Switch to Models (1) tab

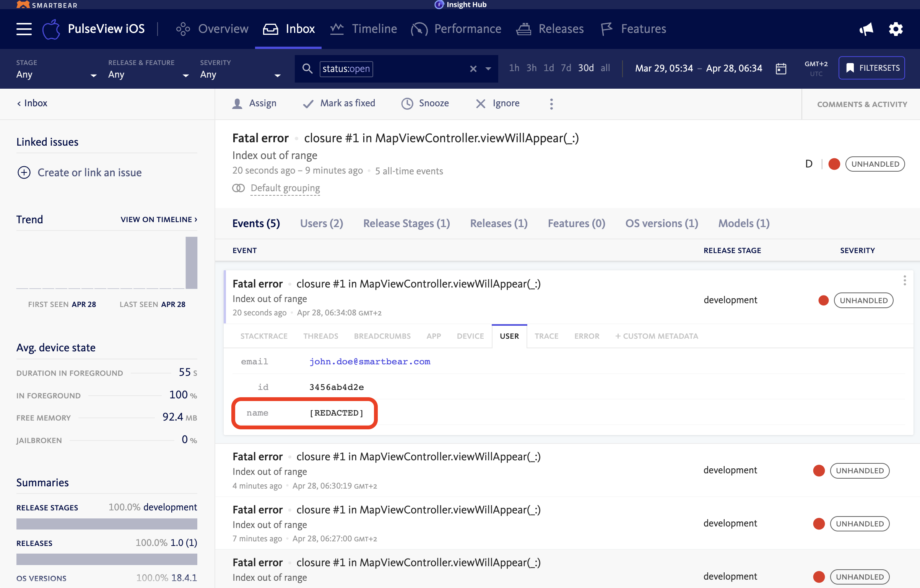click(744, 223)
